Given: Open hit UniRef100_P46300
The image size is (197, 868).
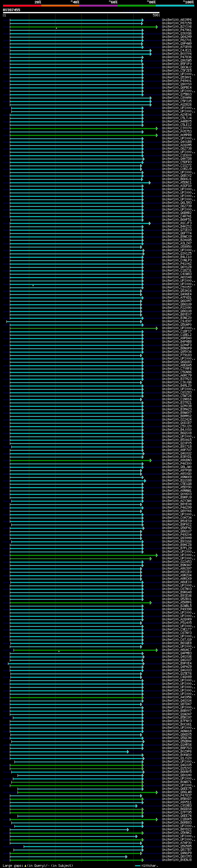Looking at the screenshot, I should tap(177, 464).
